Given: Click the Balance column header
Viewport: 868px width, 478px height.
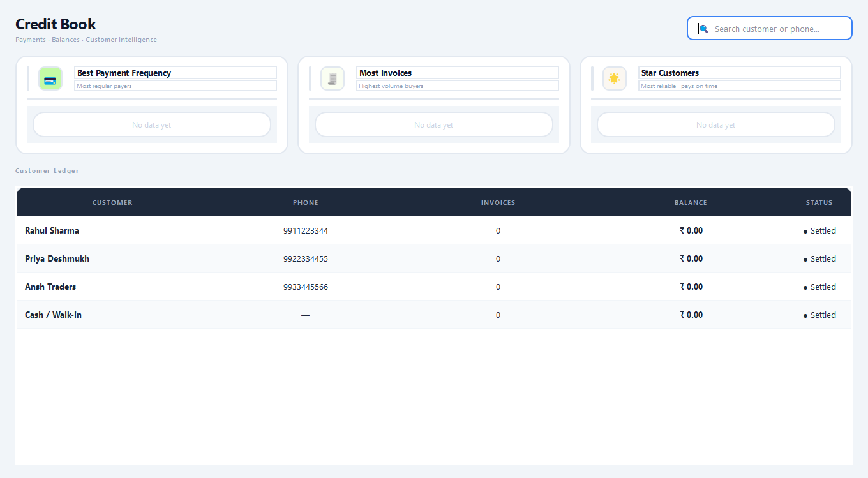Looking at the screenshot, I should pyautogui.click(x=691, y=202).
